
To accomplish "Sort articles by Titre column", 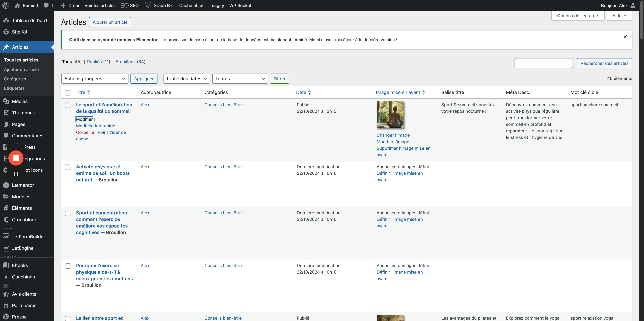I will [83, 92].
